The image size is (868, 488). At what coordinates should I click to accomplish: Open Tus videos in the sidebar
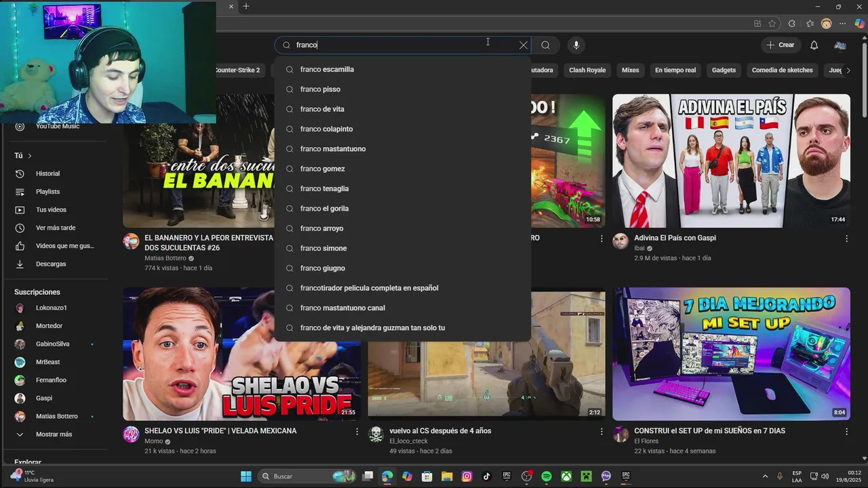51,210
